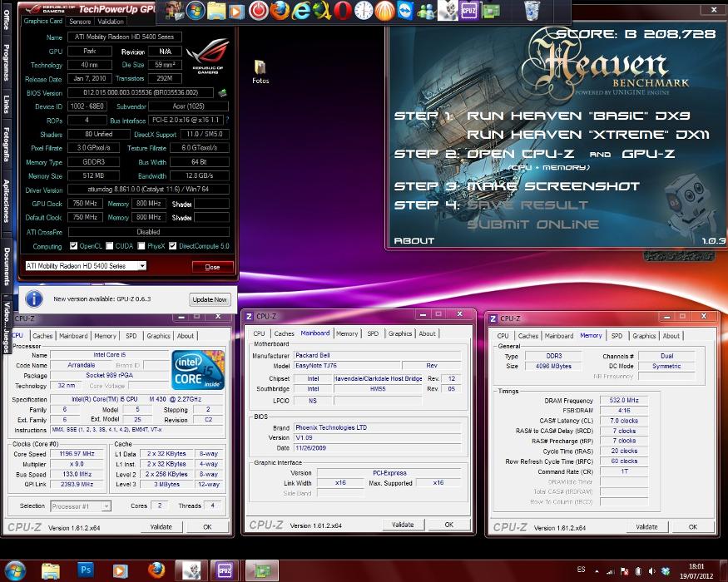Open the Start menu on the taskbar

[15, 570]
